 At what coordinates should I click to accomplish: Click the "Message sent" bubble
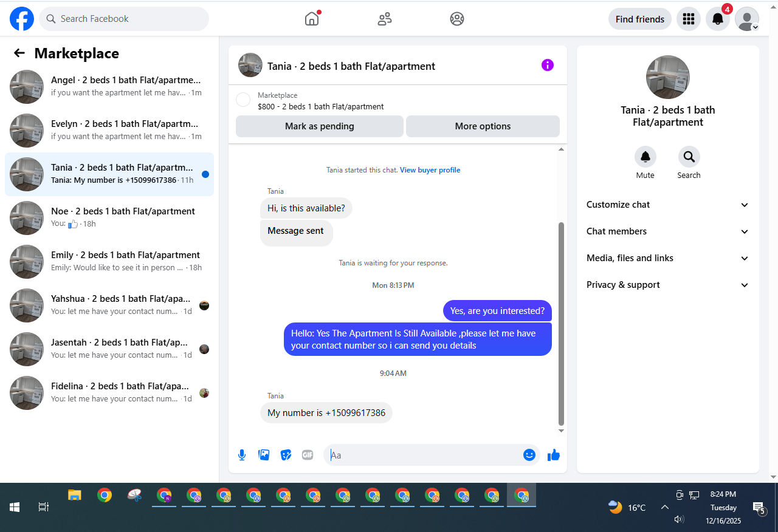click(x=296, y=232)
